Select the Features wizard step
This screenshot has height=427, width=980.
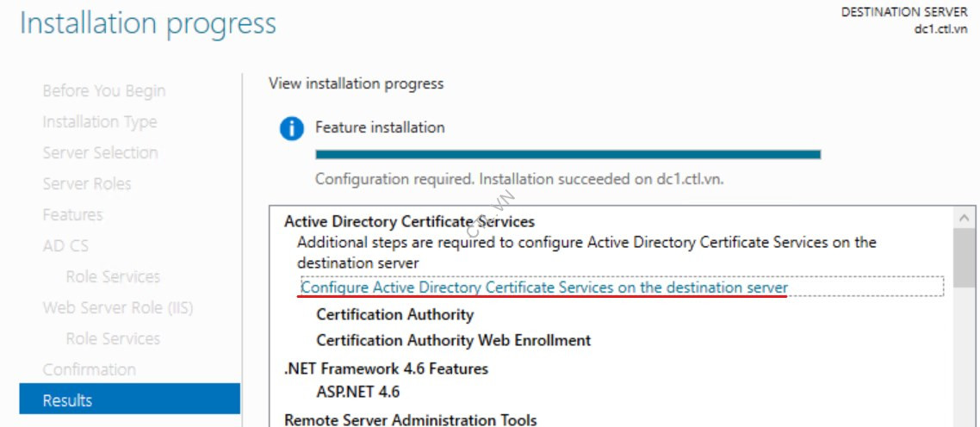coord(72,215)
